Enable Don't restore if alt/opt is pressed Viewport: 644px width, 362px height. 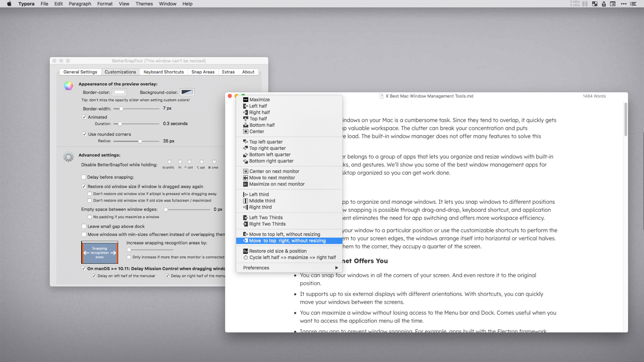90,194
